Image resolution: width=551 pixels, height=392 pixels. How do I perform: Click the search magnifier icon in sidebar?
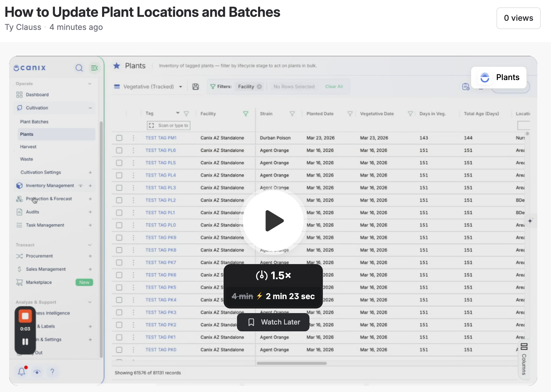coord(79,68)
